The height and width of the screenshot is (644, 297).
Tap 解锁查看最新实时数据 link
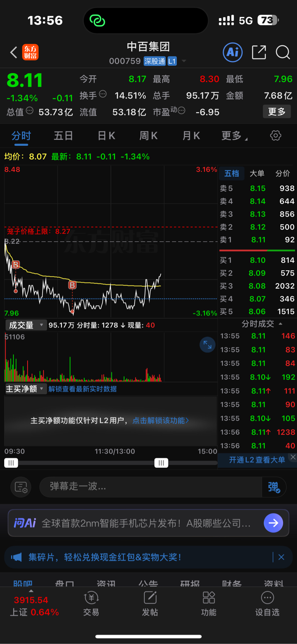[x=82, y=389]
